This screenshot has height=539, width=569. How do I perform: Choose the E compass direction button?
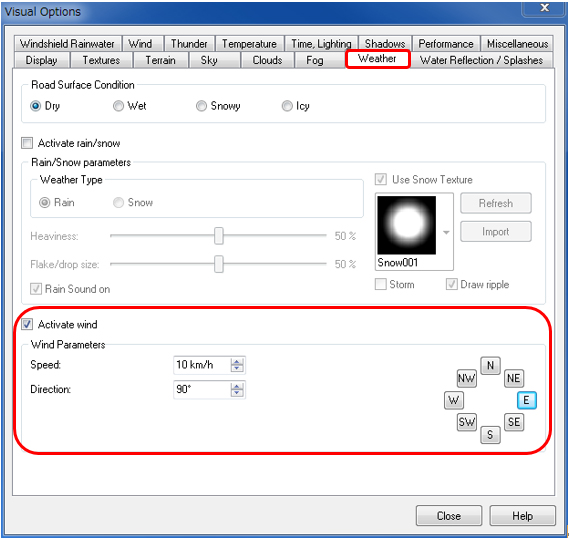[526, 400]
